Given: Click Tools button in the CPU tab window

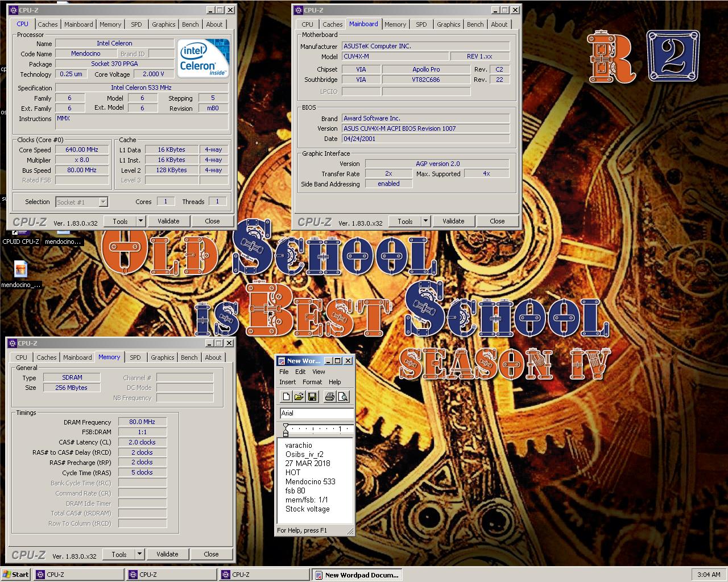Looking at the screenshot, I should pyautogui.click(x=120, y=221).
